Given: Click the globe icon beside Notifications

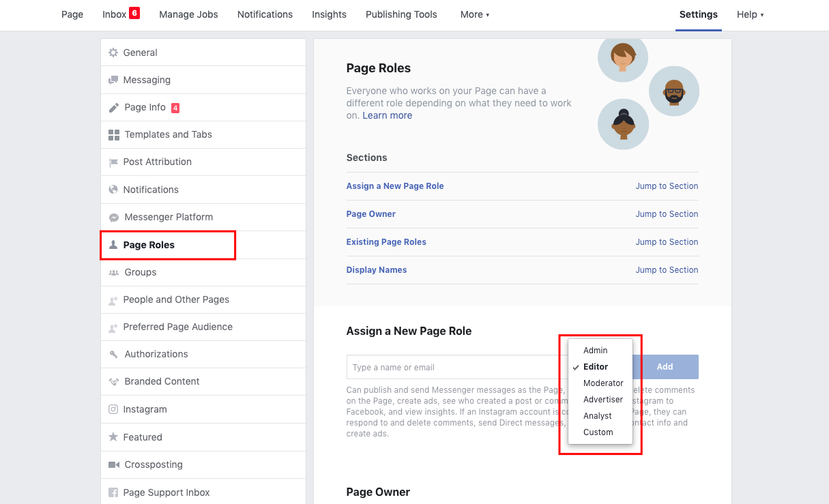Looking at the screenshot, I should tap(113, 190).
